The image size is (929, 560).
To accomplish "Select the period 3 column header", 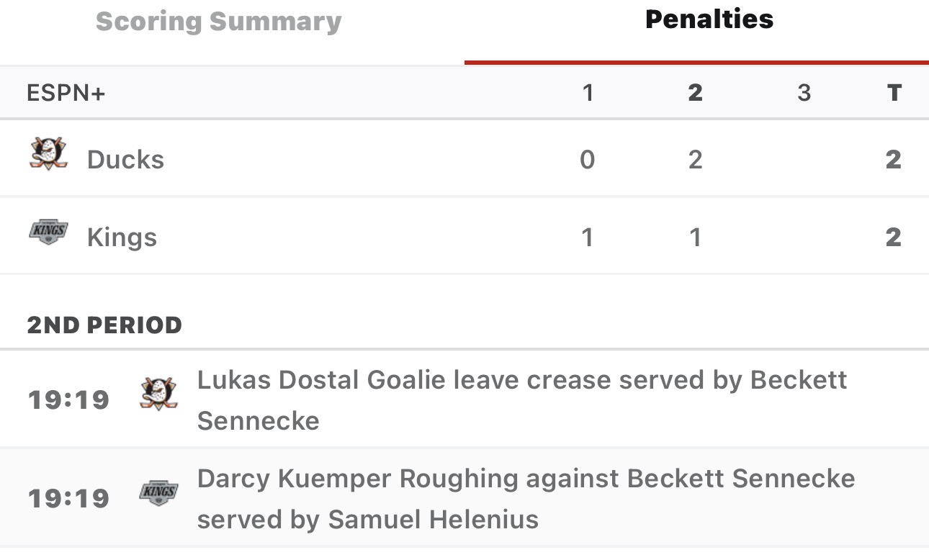I will (804, 93).
